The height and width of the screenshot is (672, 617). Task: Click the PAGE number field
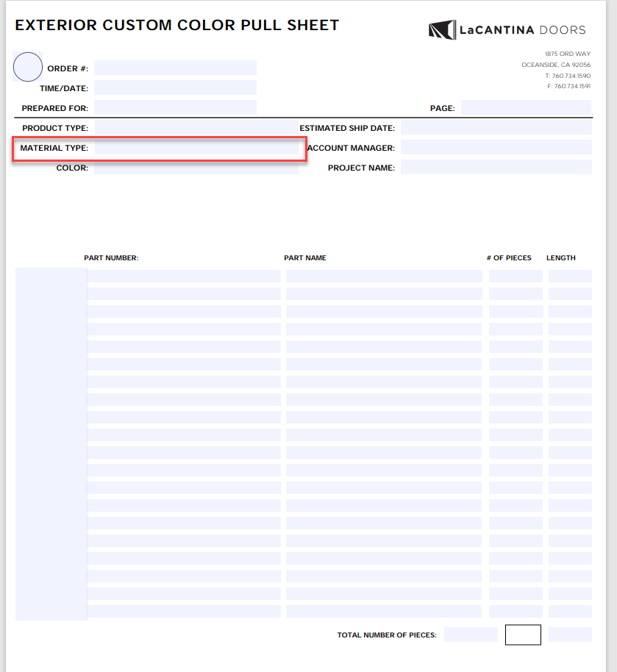[x=526, y=107]
